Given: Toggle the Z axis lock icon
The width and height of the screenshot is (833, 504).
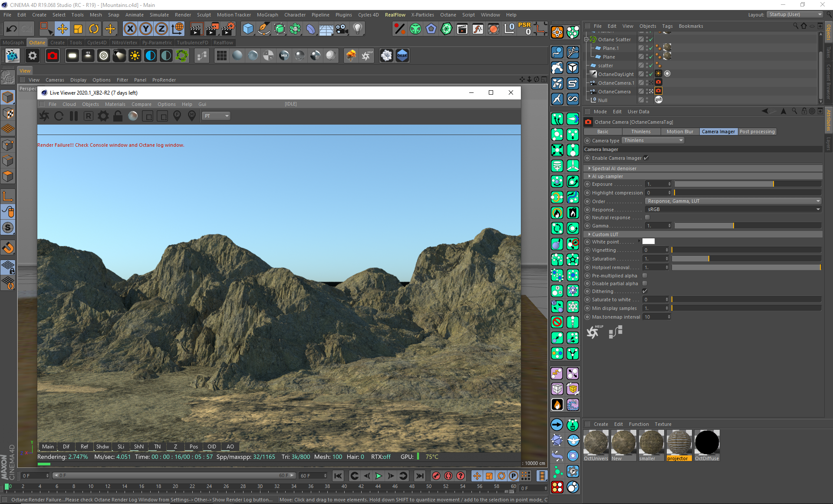Looking at the screenshot, I should 161,29.
